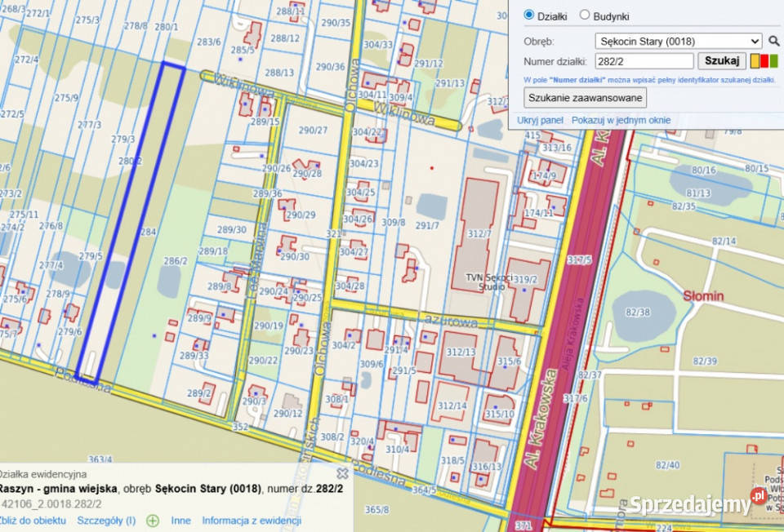The width and height of the screenshot is (784, 532).
Task: Choose the green highlight color swatch
Action: click(x=773, y=61)
